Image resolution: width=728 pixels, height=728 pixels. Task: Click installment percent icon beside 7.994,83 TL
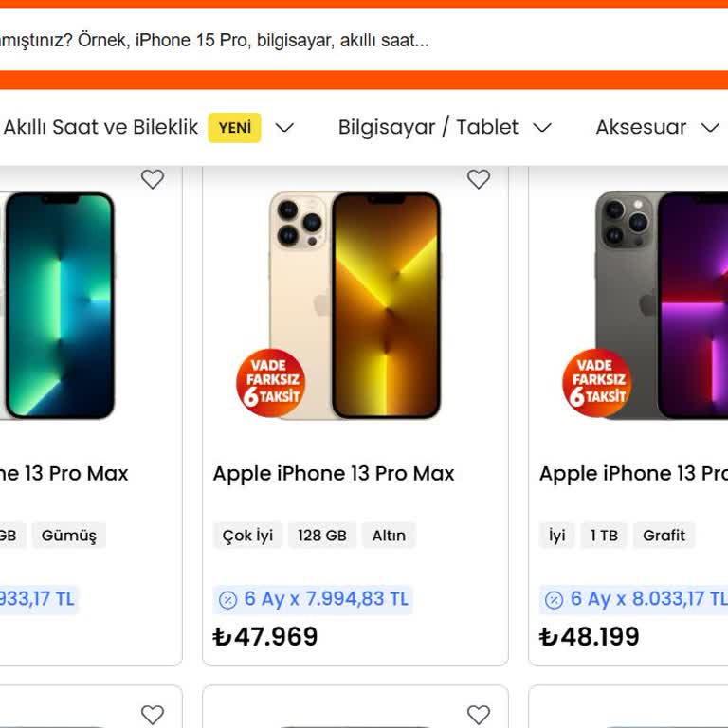coord(227,600)
